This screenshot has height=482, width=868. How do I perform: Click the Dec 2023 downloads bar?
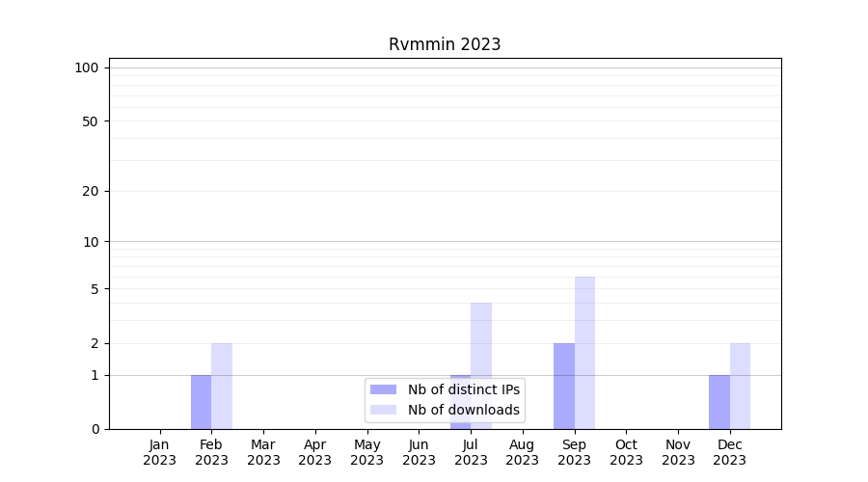(740, 386)
